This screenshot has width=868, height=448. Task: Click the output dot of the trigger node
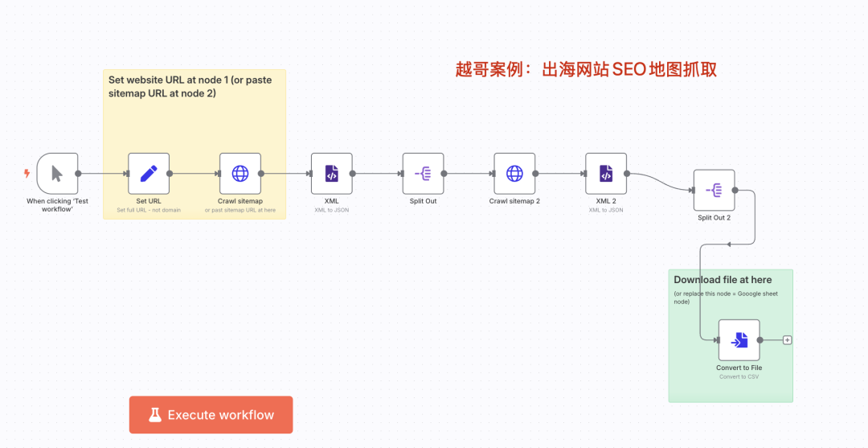point(78,174)
